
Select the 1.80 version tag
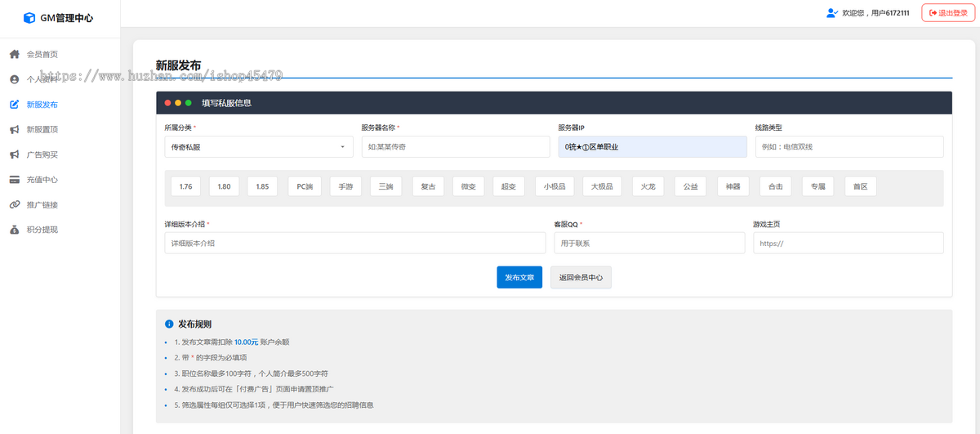pos(224,186)
